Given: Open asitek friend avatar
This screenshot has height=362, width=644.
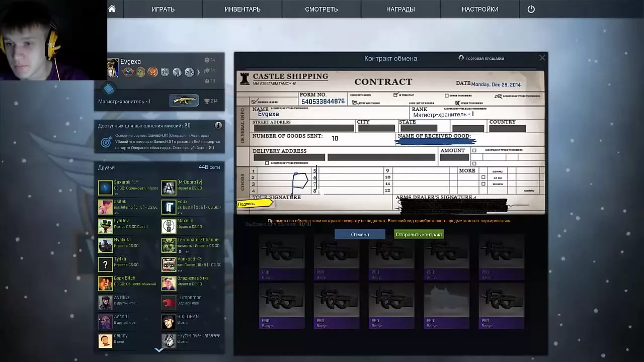Looking at the screenshot, I should click(x=105, y=207).
